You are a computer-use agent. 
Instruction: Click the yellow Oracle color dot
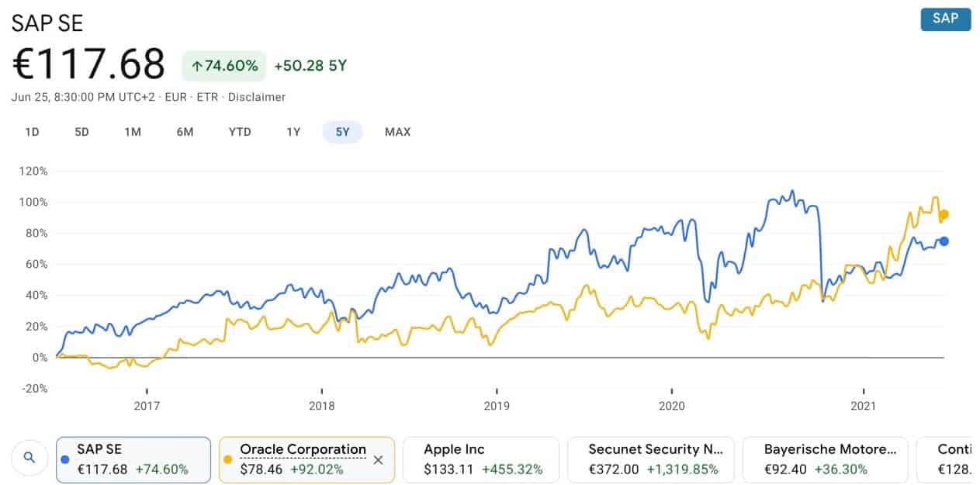click(228, 459)
